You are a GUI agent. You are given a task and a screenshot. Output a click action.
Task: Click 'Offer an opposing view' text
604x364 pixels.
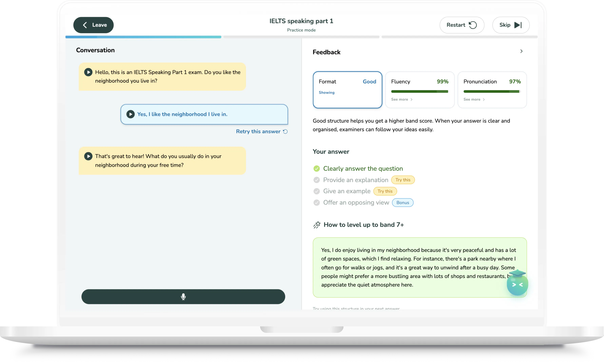click(x=356, y=203)
